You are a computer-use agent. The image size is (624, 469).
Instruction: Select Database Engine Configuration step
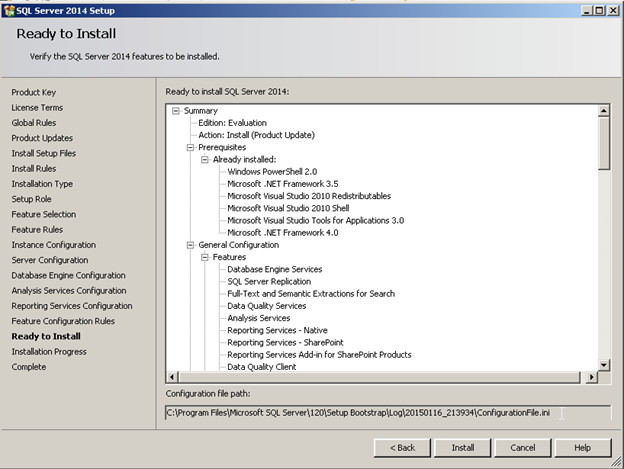click(x=68, y=275)
